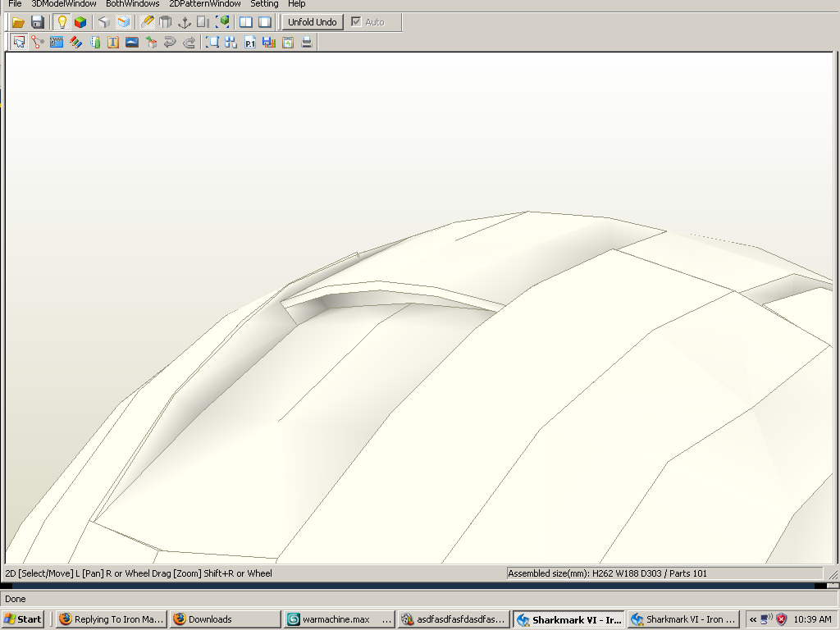Click the 'Done' status text
This screenshot has width=840, height=630.
(x=16, y=599)
